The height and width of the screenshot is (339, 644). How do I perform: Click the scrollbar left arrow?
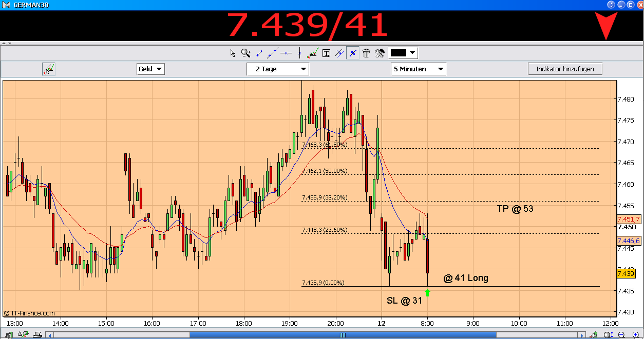pyautogui.click(x=49, y=335)
